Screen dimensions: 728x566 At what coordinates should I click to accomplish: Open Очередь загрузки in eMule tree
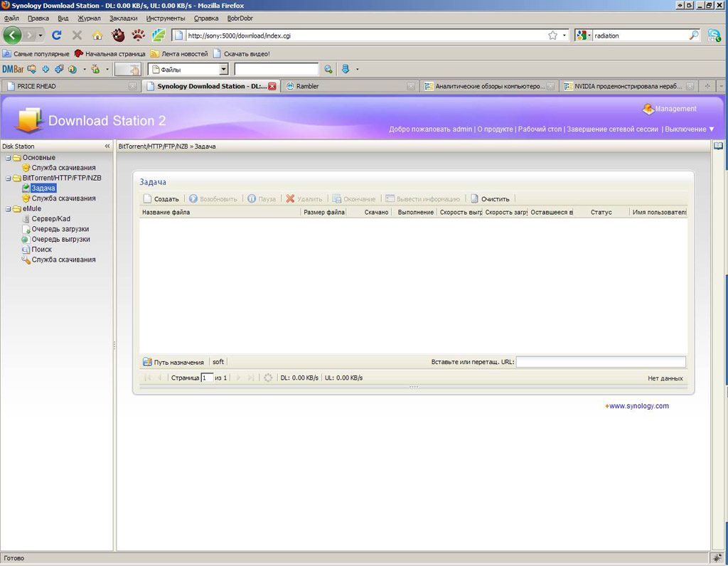tap(60, 229)
